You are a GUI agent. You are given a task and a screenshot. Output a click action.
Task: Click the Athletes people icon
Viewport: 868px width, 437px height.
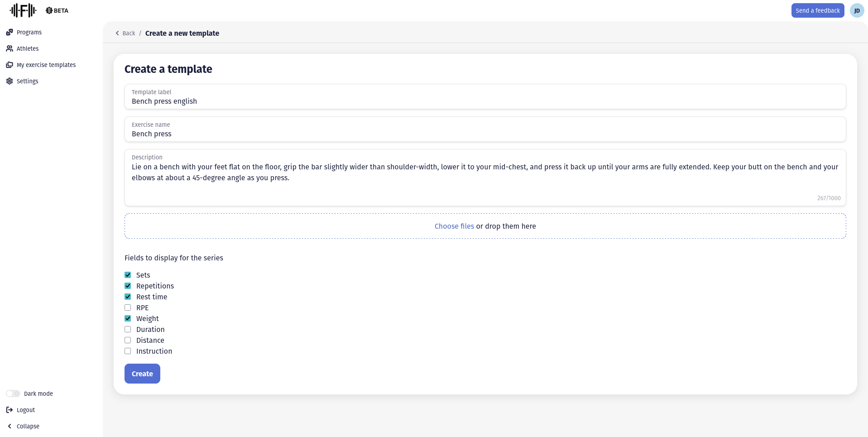(x=10, y=48)
